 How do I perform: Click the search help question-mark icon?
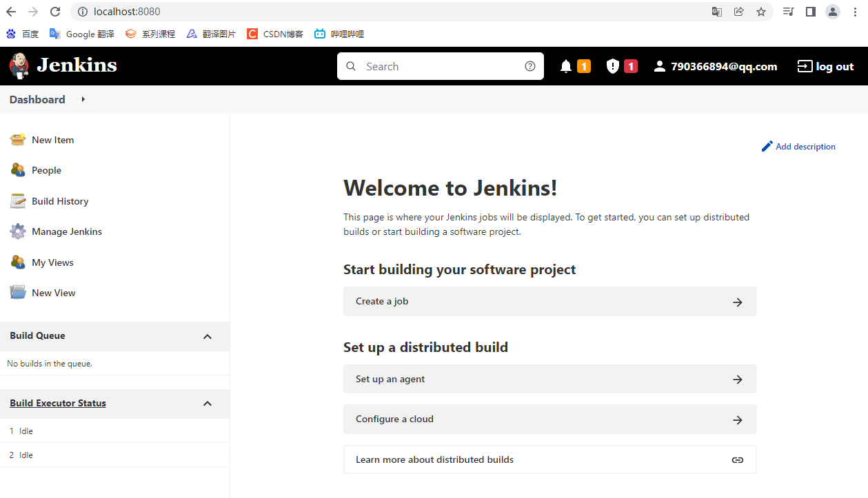[530, 66]
